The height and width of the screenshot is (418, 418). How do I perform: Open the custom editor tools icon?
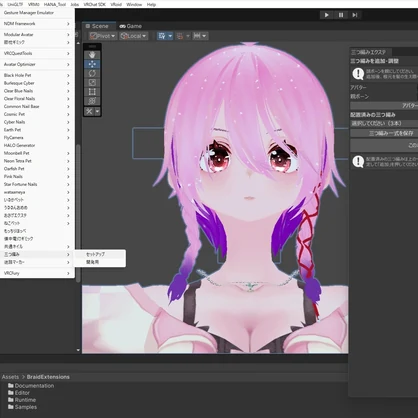tap(89, 111)
